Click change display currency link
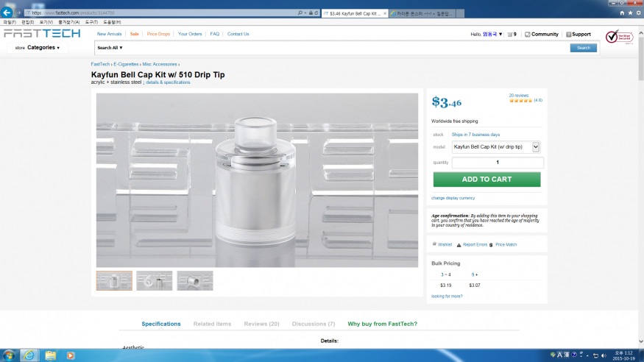Image resolution: width=644 pixels, height=362 pixels. [453, 198]
